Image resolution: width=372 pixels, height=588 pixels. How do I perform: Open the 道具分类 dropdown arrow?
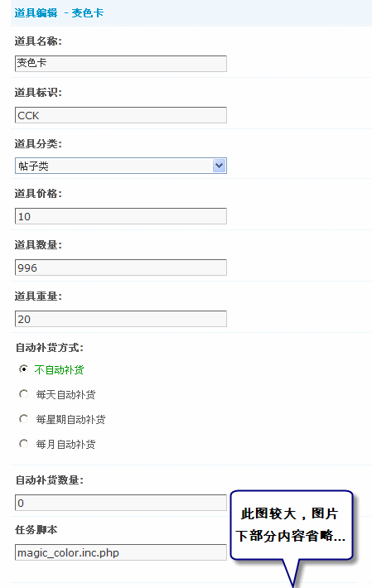point(219,166)
